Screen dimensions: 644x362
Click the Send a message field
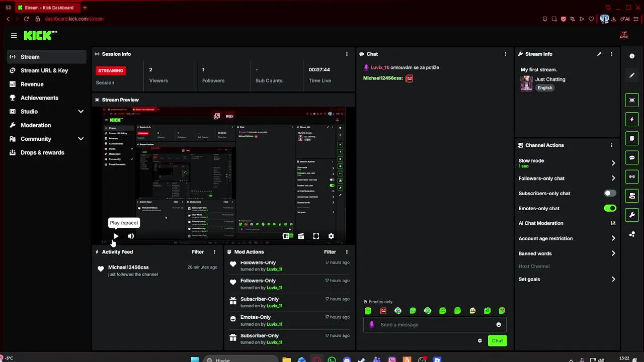coord(435,324)
